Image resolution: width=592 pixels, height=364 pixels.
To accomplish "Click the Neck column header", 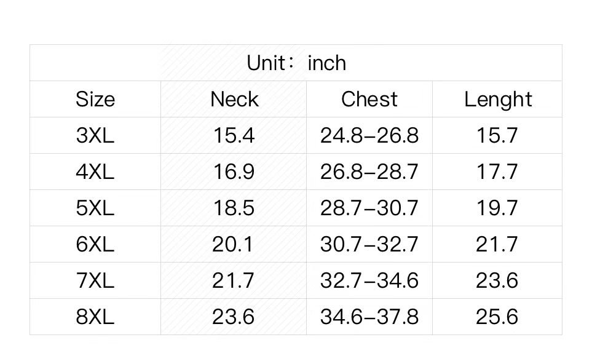I will [234, 99].
